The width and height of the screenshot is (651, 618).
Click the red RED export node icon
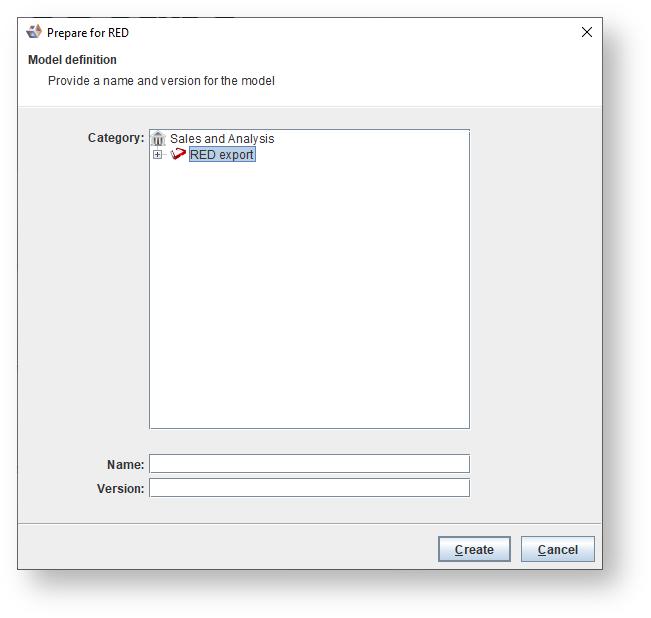click(x=178, y=155)
